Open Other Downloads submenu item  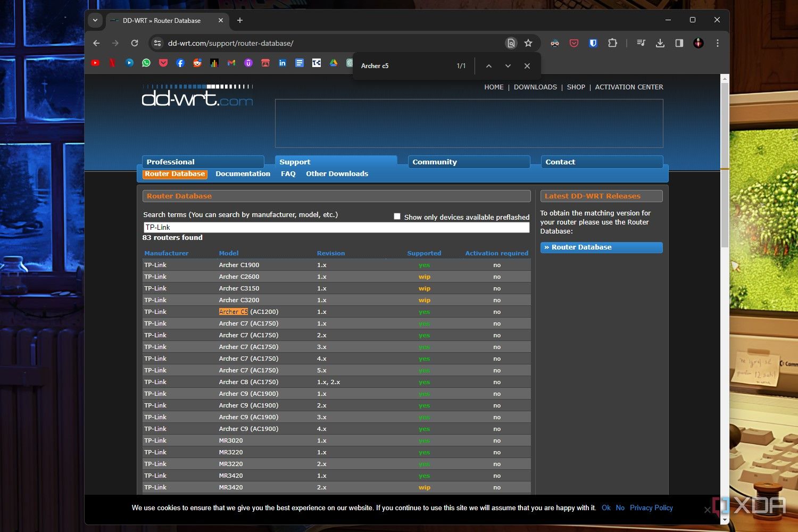[x=337, y=174]
